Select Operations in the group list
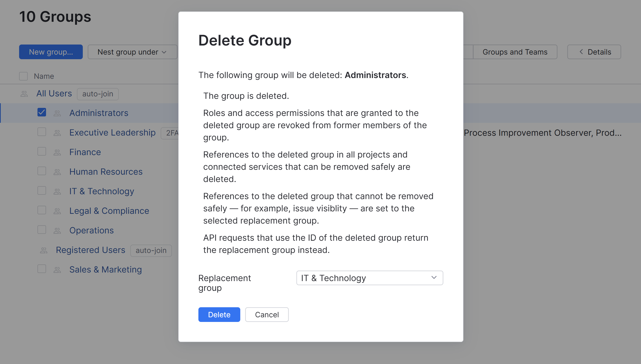641x364 pixels. point(91,230)
